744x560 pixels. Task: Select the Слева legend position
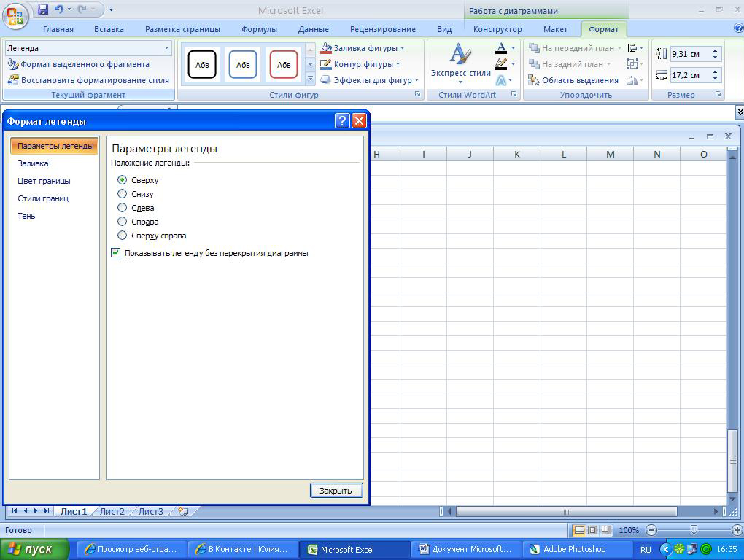point(122,207)
